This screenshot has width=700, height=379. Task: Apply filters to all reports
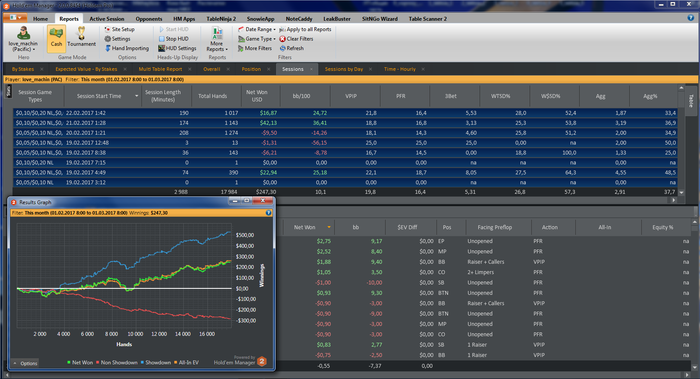click(x=305, y=29)
